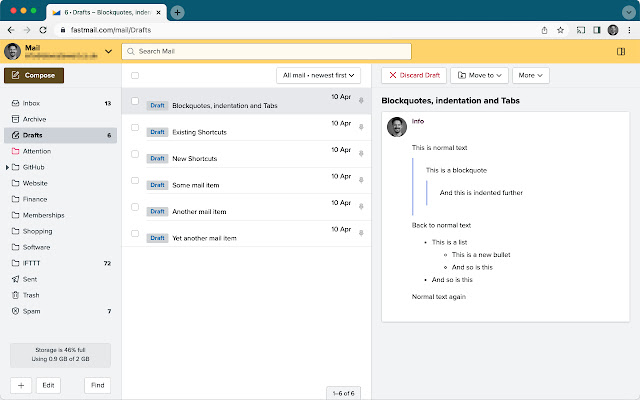The width and height of the screenshot is (640, 400).
Task: Expand the GitHub folder tree arrow
Action: [x=8, y=167]
